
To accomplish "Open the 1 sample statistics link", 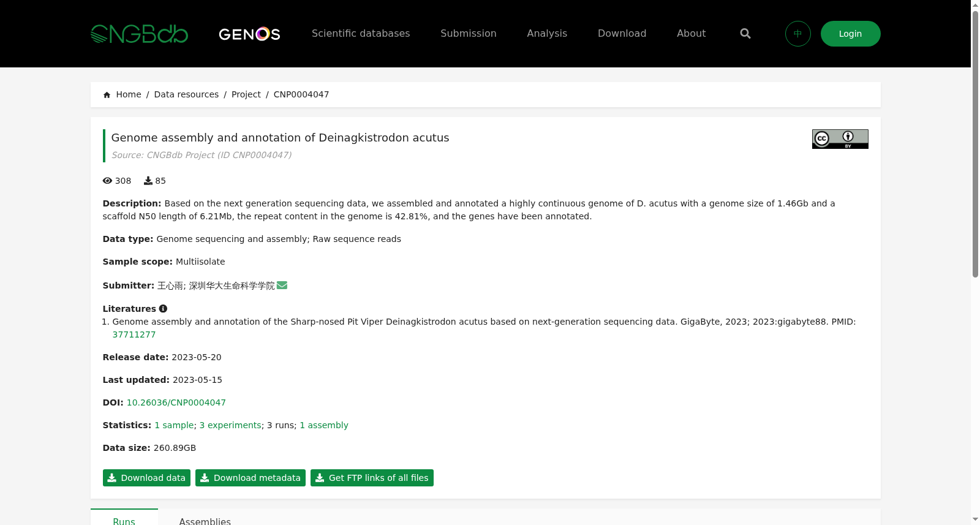I will (x=175, y=425).
